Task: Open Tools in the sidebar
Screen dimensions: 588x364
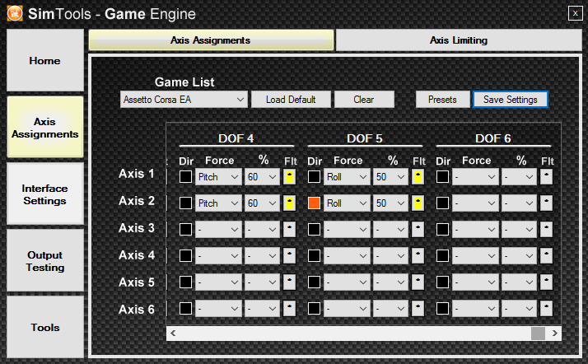Action: [45, 327]
